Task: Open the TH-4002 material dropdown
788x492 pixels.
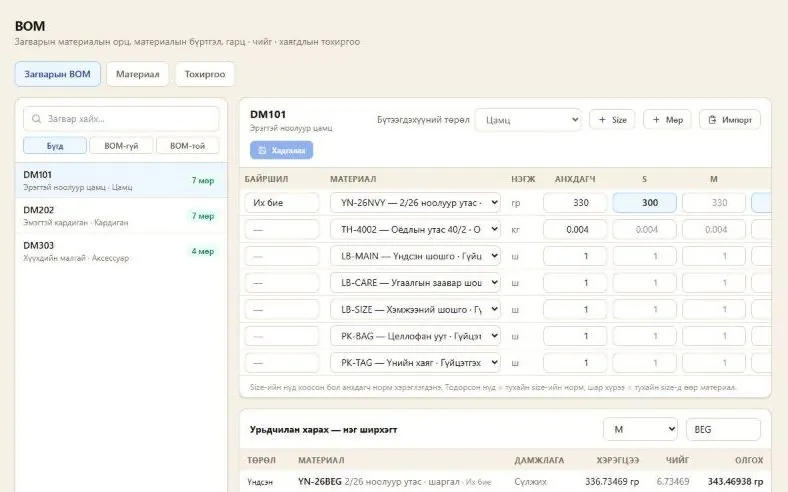Action: tap(415, 229)
